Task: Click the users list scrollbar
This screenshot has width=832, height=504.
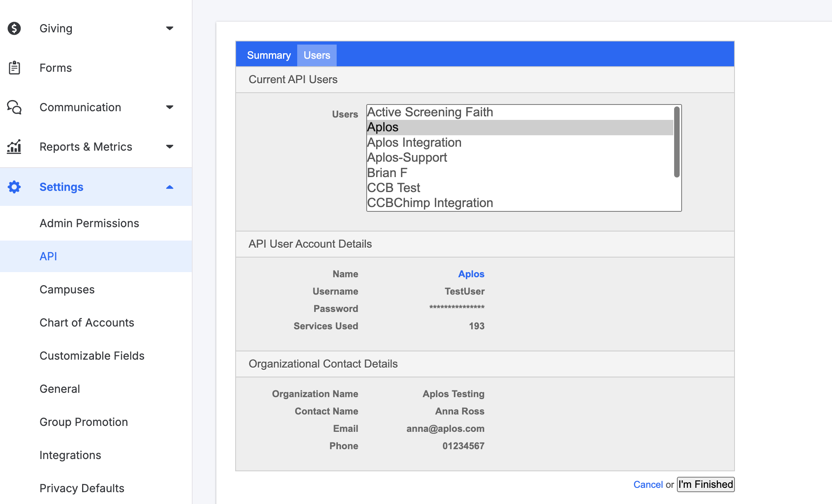Action: click(x=677, y=142)
